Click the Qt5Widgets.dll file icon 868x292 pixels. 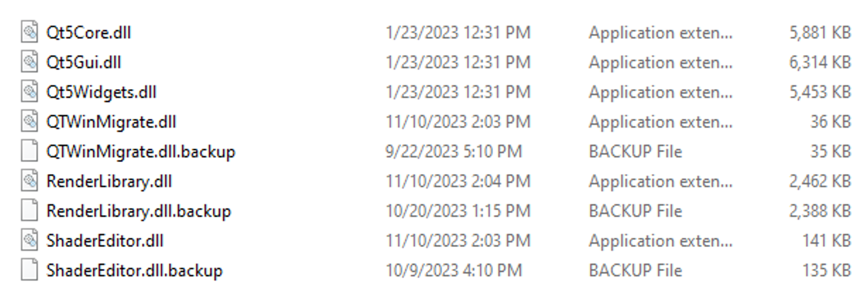point(29,92)
